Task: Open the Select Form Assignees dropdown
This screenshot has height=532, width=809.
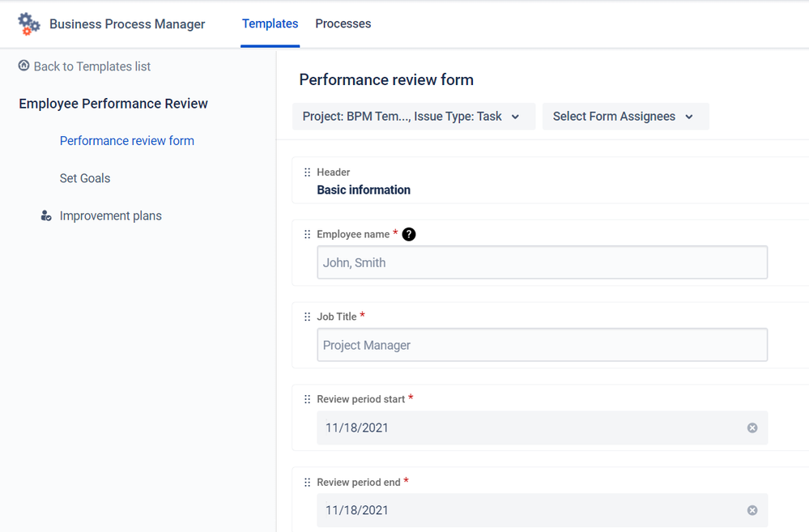Action: tap(625, 116)
